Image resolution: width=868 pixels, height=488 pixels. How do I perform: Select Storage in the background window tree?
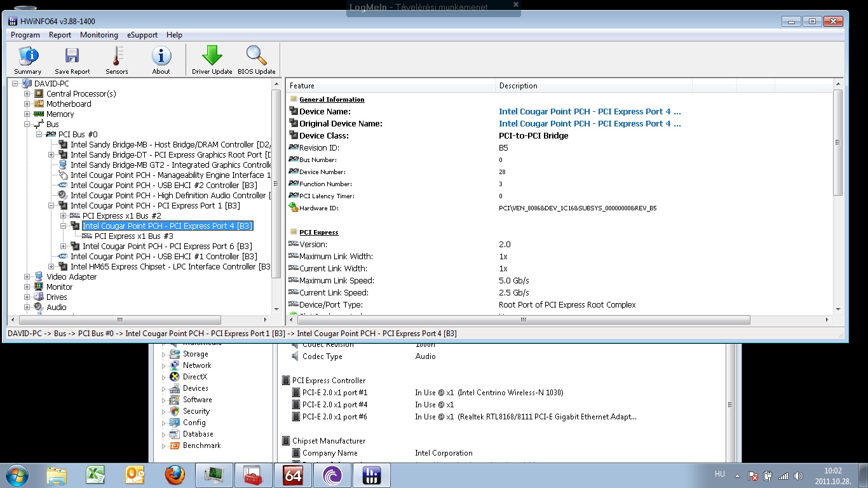coord(195,354)
